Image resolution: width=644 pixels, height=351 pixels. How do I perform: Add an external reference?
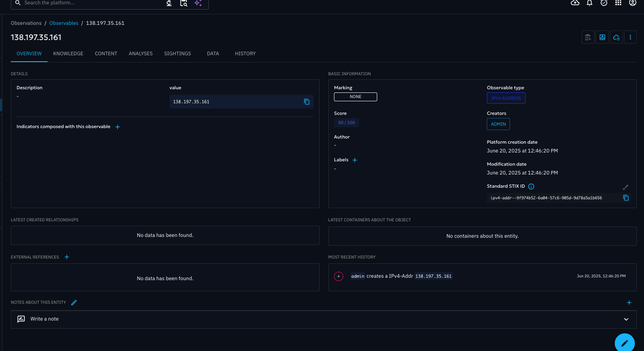click(67, 257)
